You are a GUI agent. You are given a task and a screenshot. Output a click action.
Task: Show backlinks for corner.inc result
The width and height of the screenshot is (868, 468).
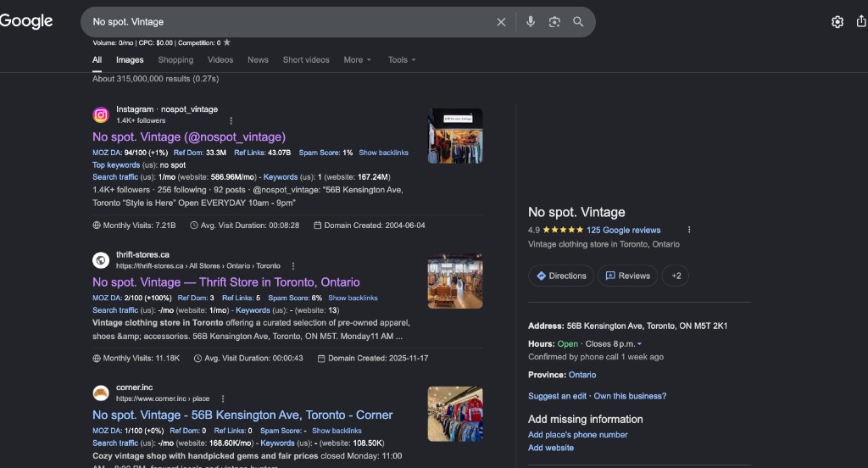(337, 431)
